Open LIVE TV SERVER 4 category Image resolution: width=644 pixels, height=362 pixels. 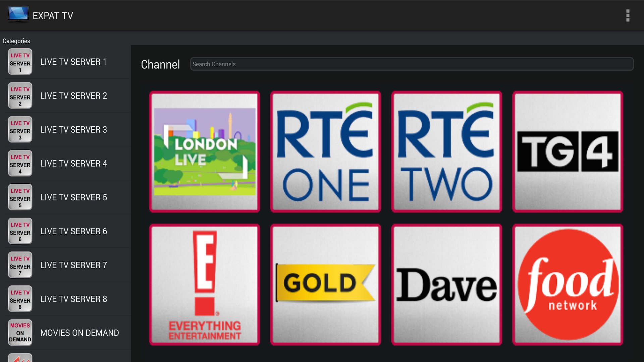coord(73,163)
